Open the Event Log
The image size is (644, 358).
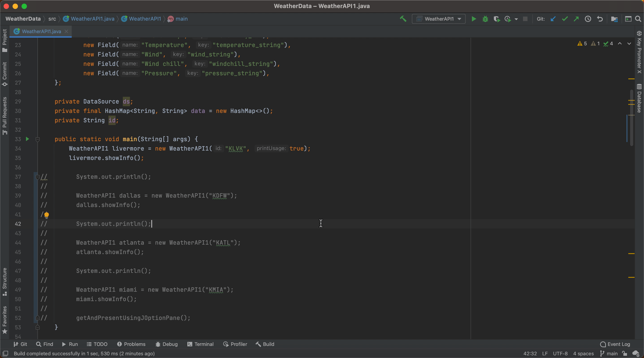point(615,344)
